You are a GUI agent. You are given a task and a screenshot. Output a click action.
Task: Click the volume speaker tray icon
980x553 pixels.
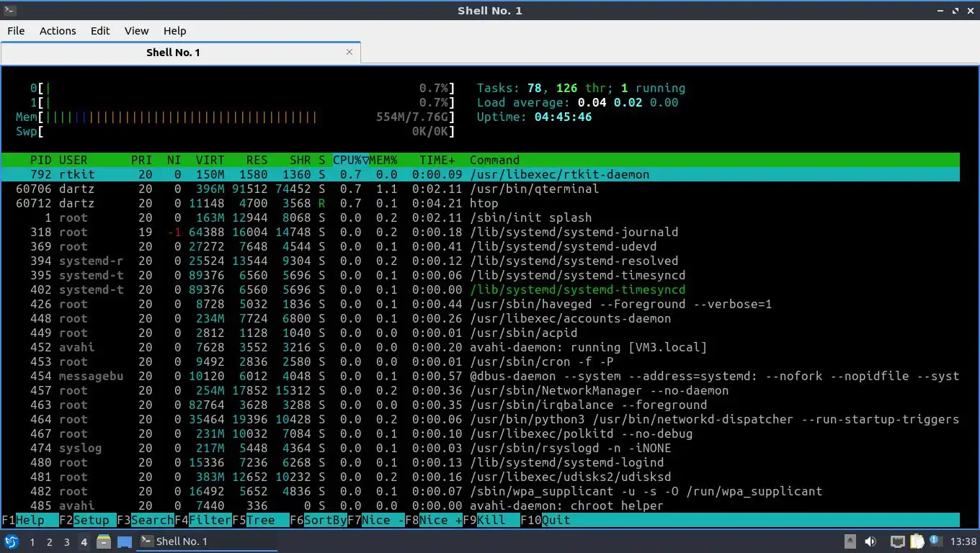870,541
